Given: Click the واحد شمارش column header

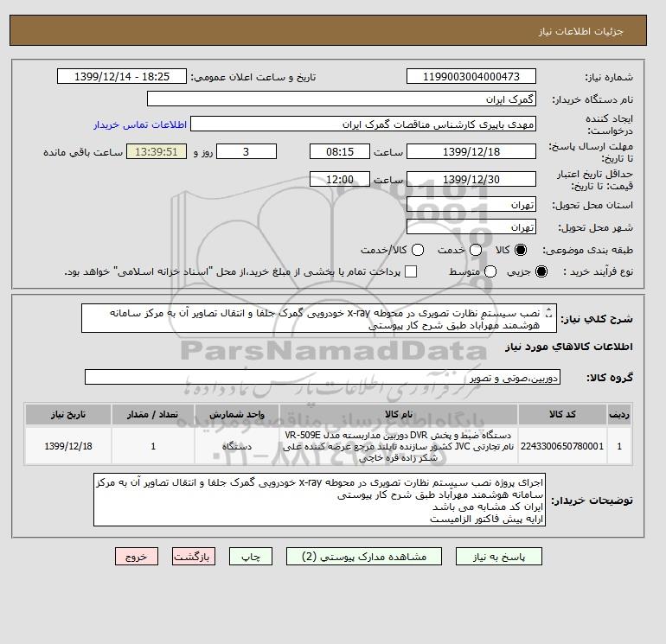Looking at the screenshot, I should tap(237, 414).
